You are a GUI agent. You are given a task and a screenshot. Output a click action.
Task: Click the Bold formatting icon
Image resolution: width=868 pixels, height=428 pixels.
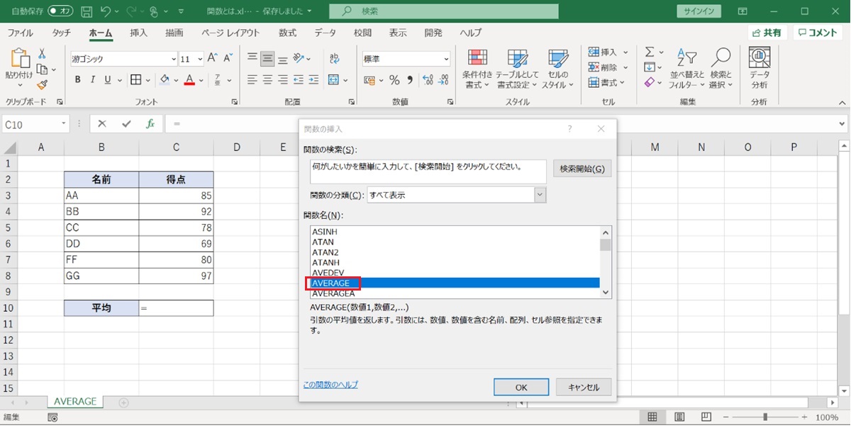click(78, 80)
